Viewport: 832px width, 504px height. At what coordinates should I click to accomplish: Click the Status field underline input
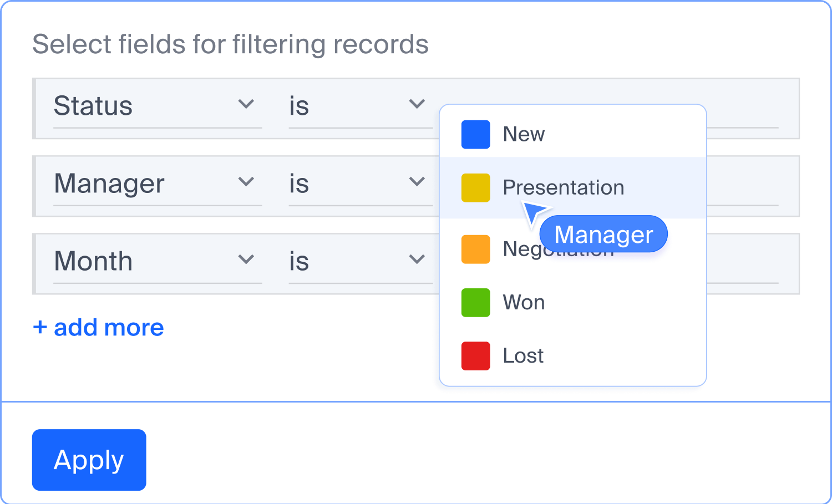point(157,129)
